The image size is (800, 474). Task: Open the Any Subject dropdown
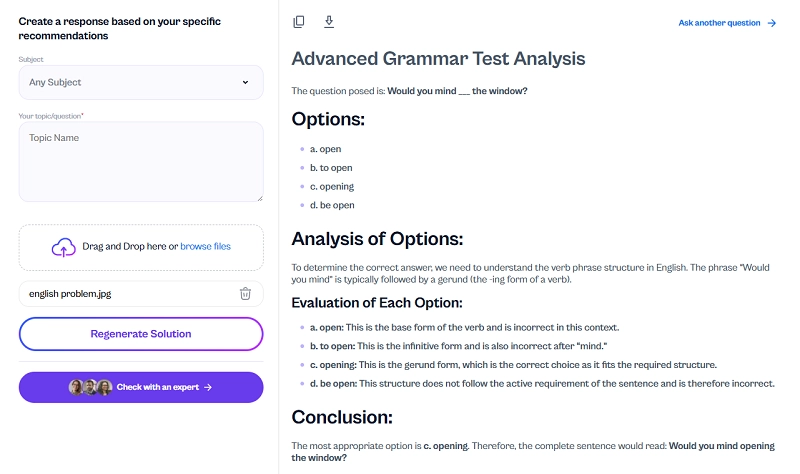pyautogui.click(x=140, y=82)
